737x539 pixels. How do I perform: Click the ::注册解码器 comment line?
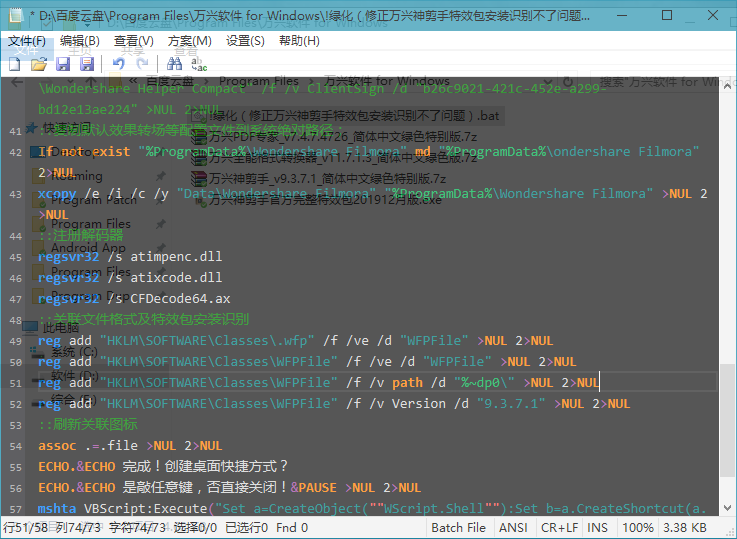pos(81,235)
